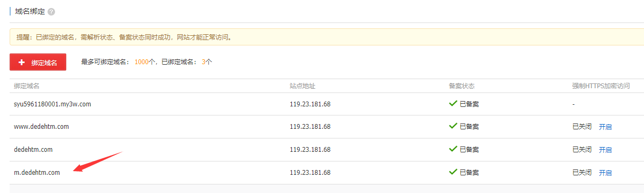644x193 pixels.
Task: Click the yellow 提醒 notice banner
Action: (x=327, y=37)
